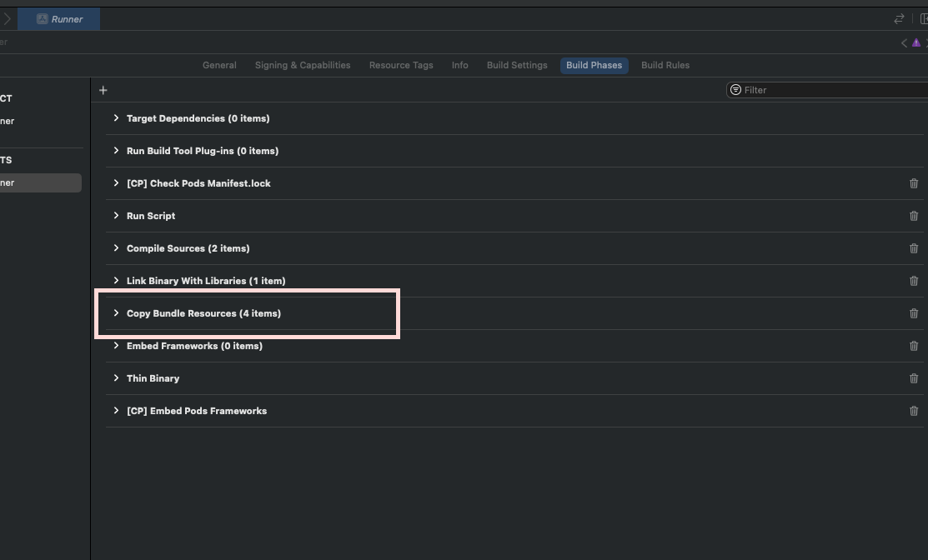Expand the Copy Bundle Resources phase

click(x=116, y=312)
